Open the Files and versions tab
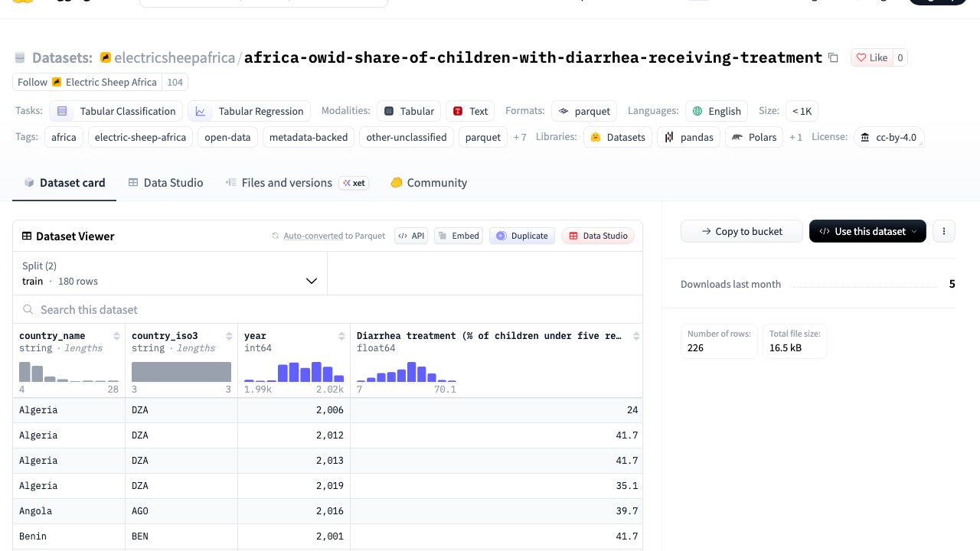980x551 pixels. pos(297,183)
